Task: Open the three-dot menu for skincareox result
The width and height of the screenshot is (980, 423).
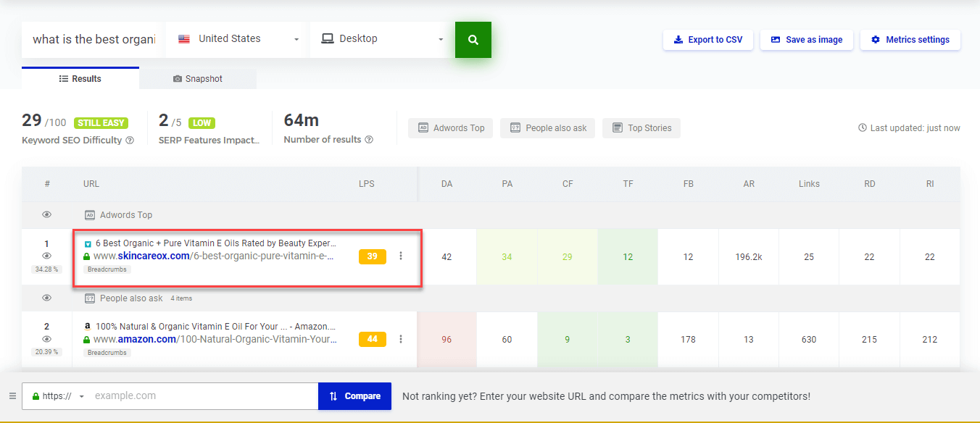Action: click(401, 256)
